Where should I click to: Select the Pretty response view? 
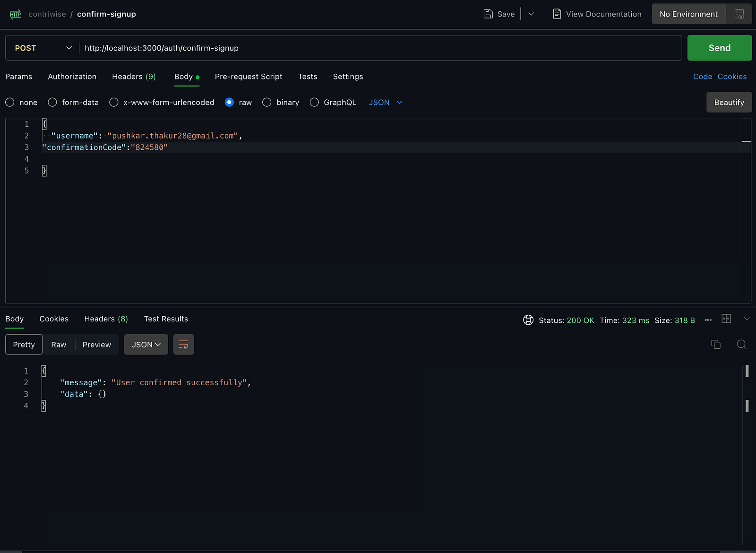pos(24,345)
